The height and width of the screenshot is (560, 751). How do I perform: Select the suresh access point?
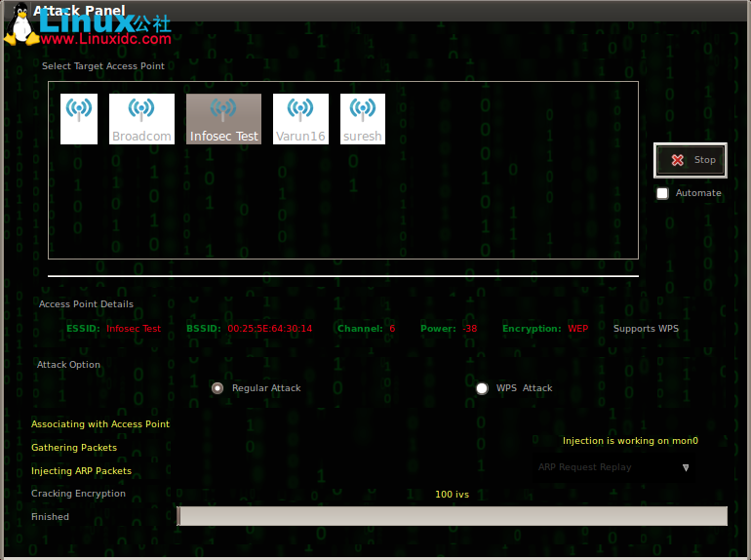click(x=363, y=118)
